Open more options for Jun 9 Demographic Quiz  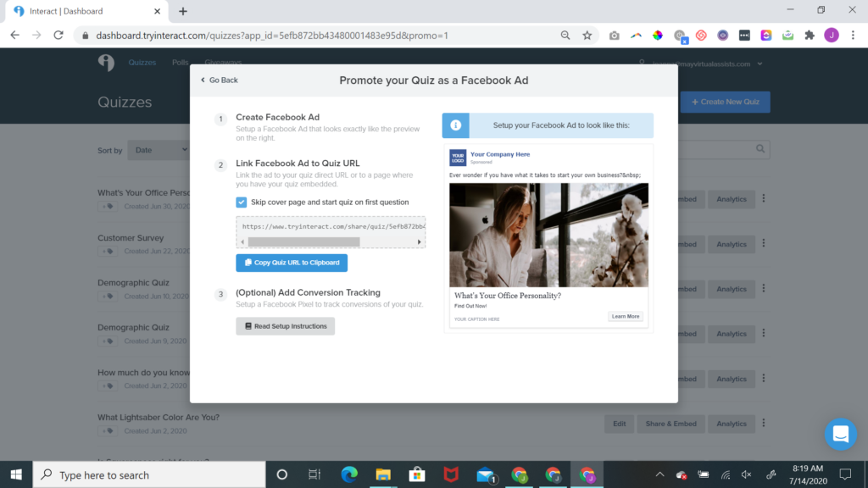pos(764,333)
